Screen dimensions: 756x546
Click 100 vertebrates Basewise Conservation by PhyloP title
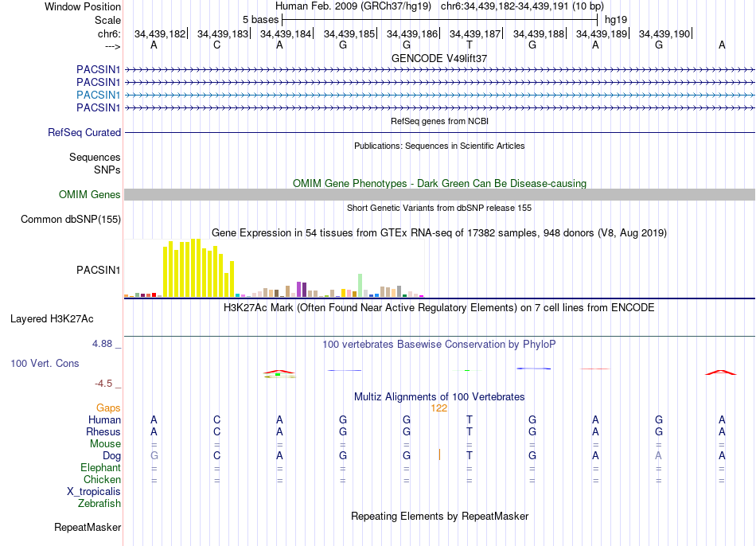pyautogui.click(x=439, y=345)
